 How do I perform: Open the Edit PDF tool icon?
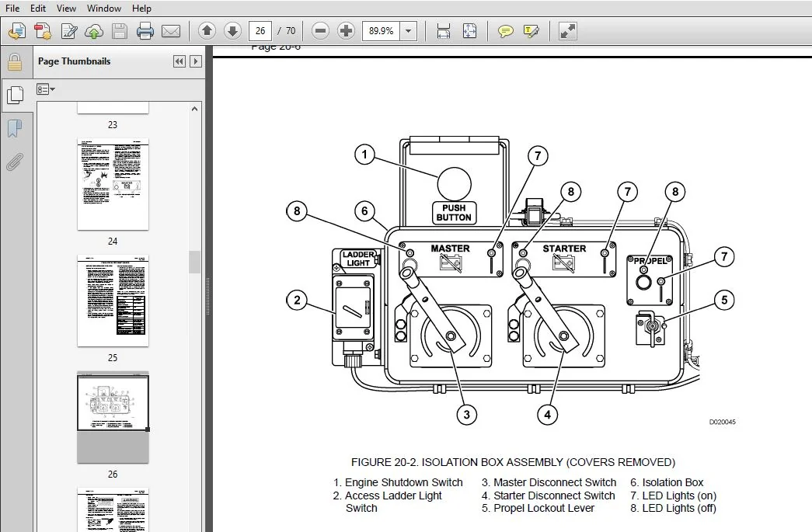pos(68,31)
